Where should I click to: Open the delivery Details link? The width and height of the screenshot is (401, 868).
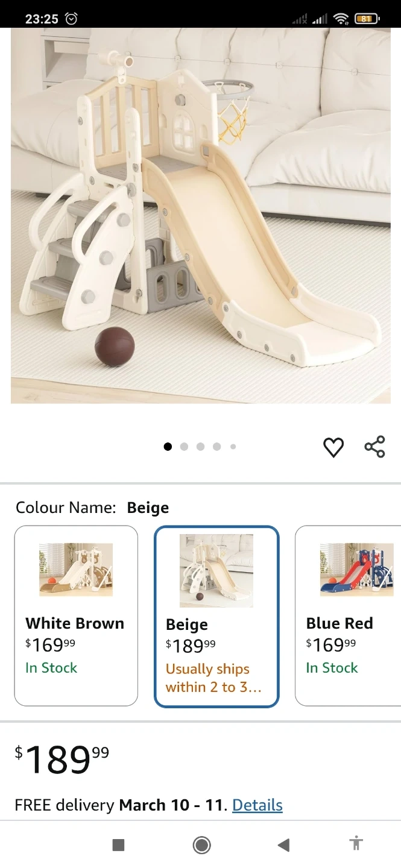257,805
